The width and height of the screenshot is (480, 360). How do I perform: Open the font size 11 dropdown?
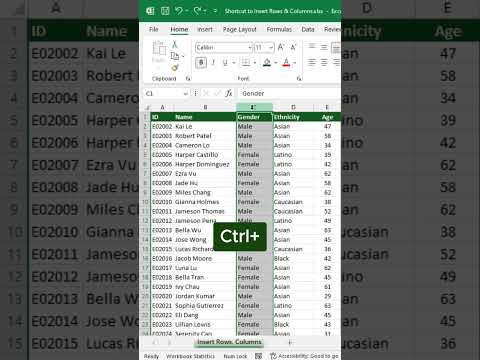pyautogui.click(x=271, y=48)
